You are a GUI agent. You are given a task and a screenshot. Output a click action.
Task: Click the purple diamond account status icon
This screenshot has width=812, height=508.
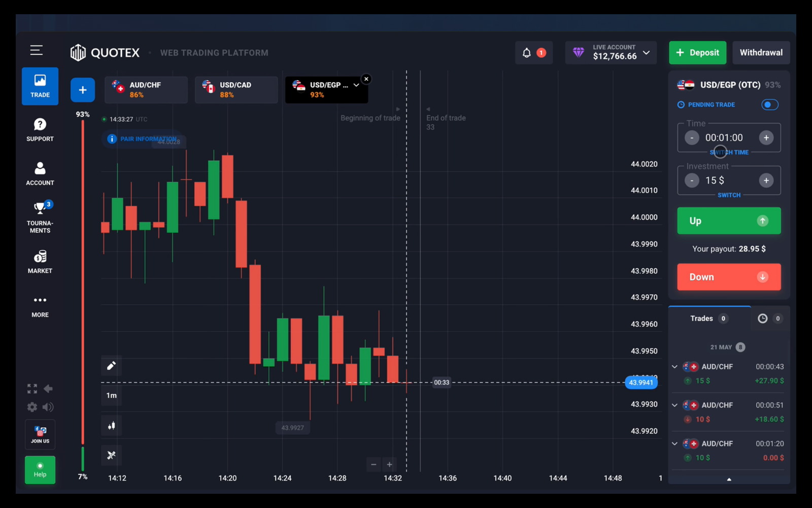[579, 52]
